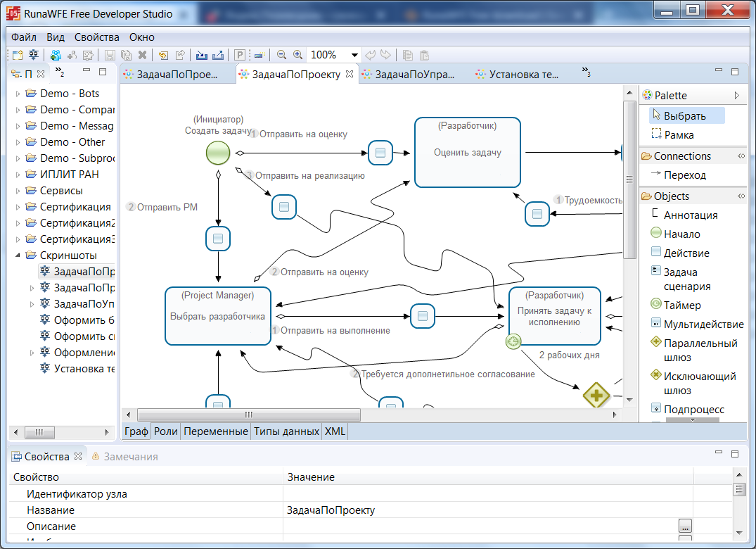Click the P toolbar icon
The height and width of the screenshot is (549, 756).
tap(240, 55)
